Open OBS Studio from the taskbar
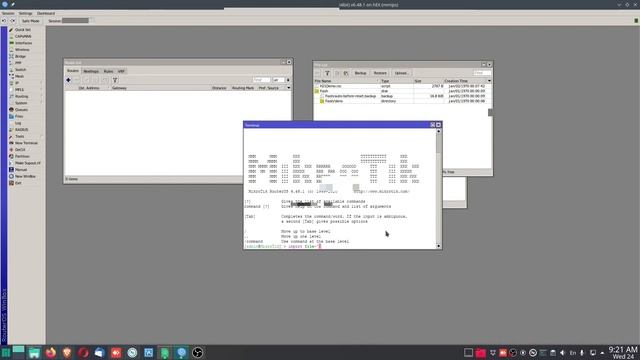 (x=198, y=352)
